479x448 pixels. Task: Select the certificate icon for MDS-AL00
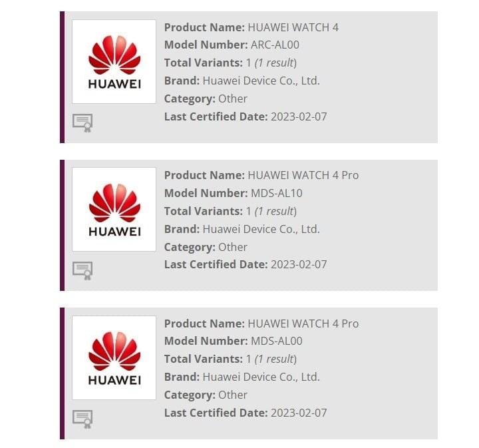coord(82,419)
